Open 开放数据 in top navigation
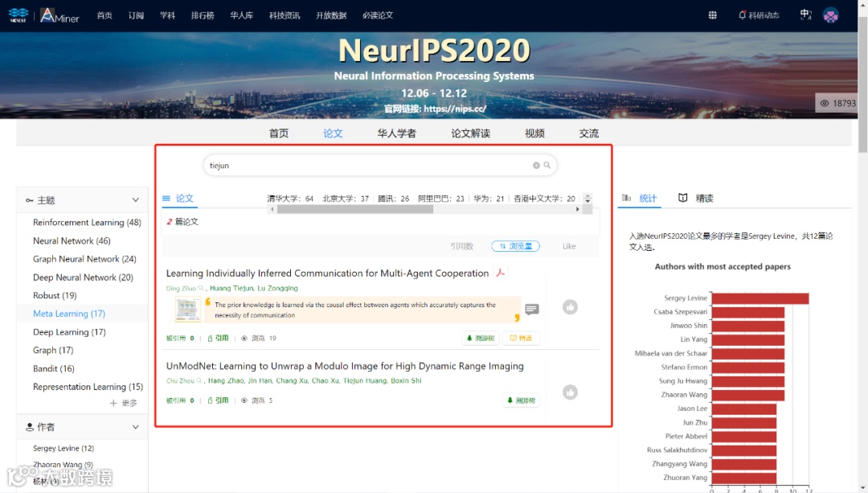Image resolution: width=868 pixels, height=493 pixels. pyautogui.click(x=331, y=15)
